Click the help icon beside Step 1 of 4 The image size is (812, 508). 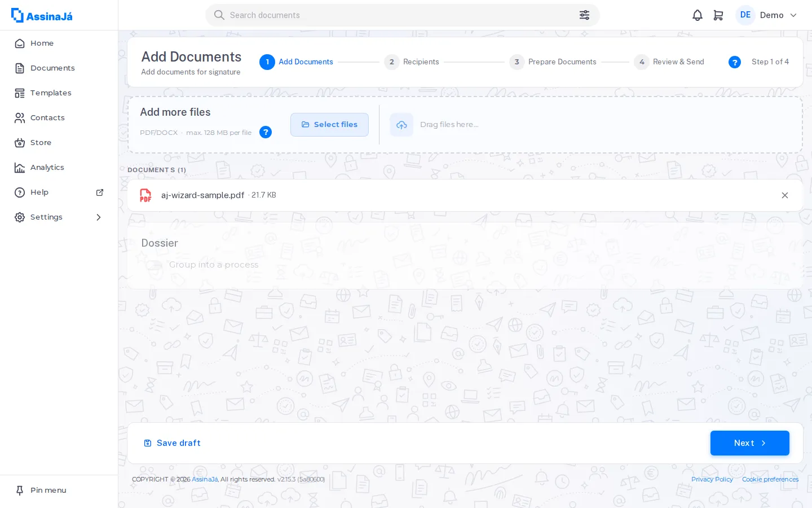pos(735,62)
